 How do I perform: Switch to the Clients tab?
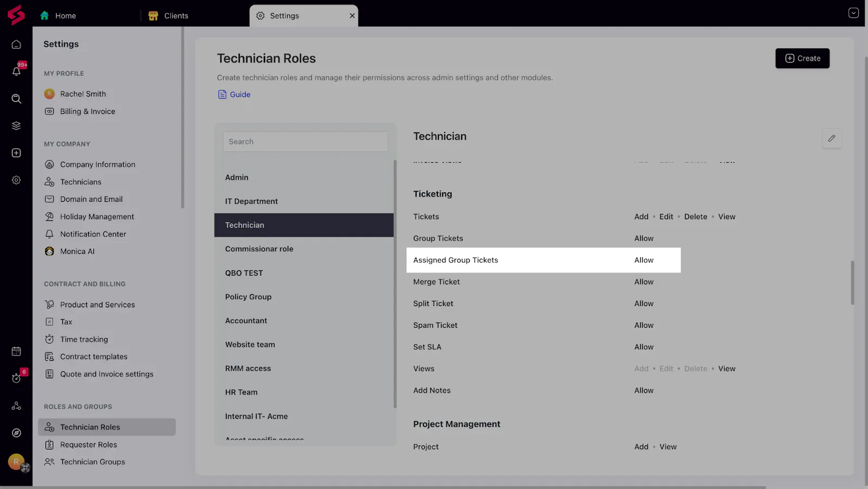point(176,16)
